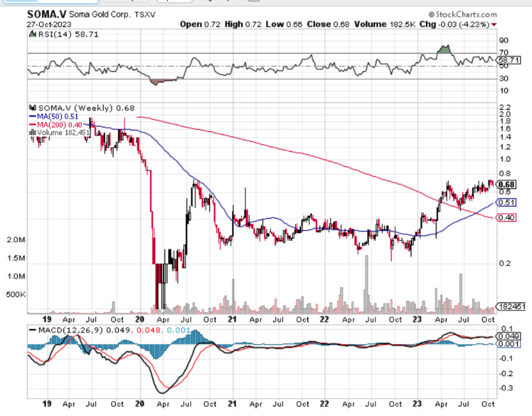Screen dimensions: 532x416
Task: Click the 1.8 price axis label
Action: [505, 121]
